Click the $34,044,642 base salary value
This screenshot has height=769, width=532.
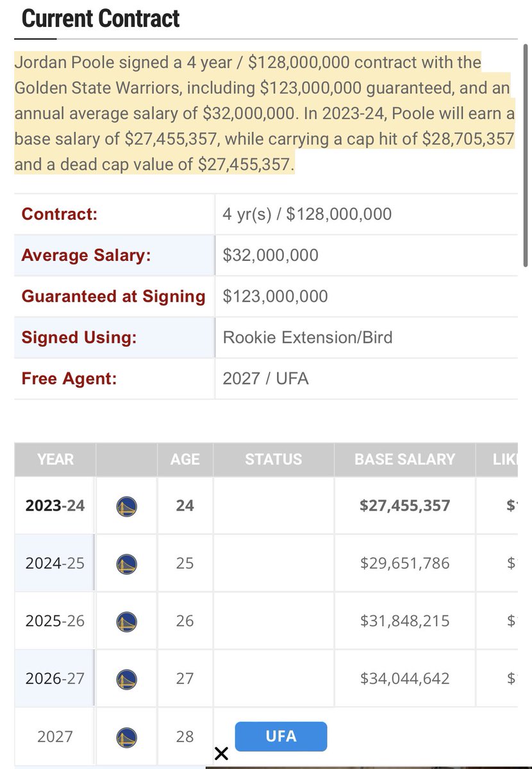tap(404, 679)
